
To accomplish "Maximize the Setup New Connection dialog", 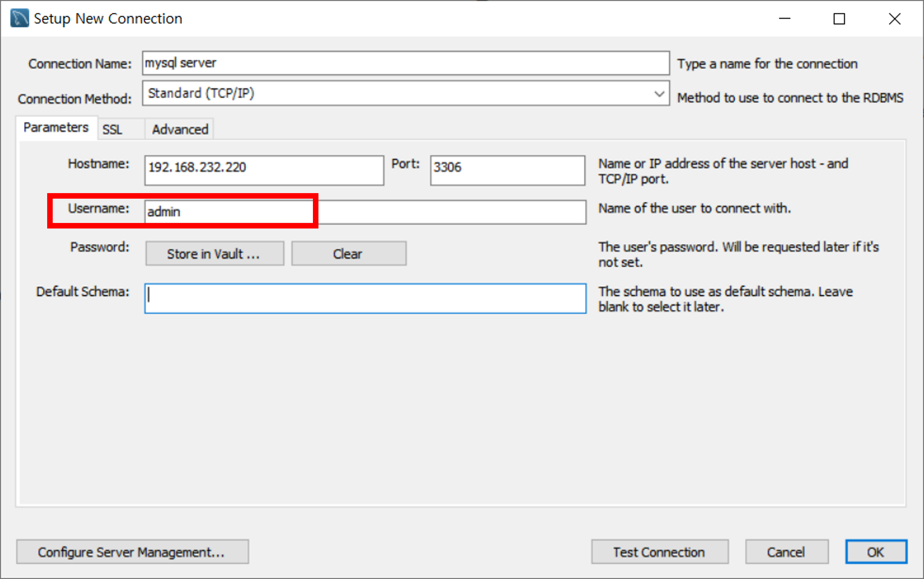I will point(839,18).
